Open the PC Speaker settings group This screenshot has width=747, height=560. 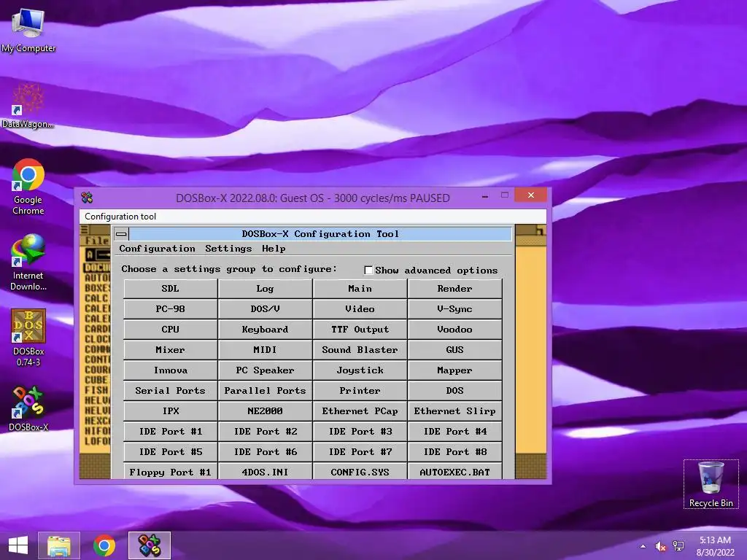click(265, 370)
